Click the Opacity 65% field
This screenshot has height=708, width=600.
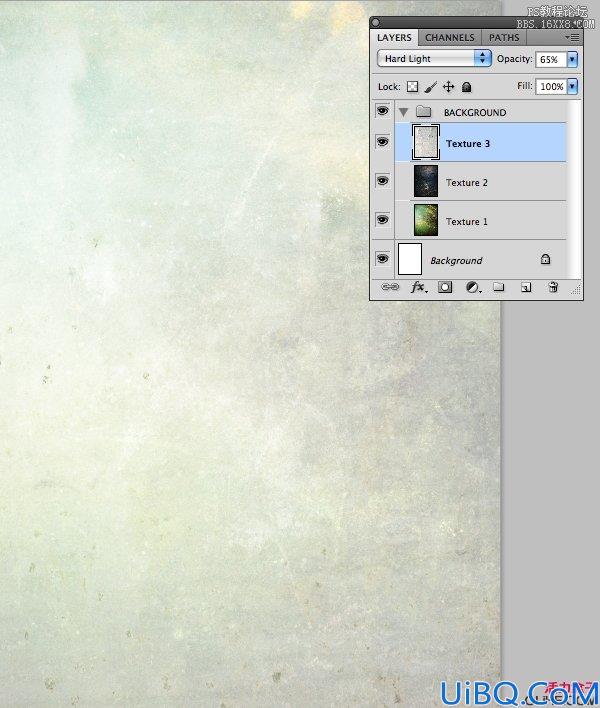(551, 59)
